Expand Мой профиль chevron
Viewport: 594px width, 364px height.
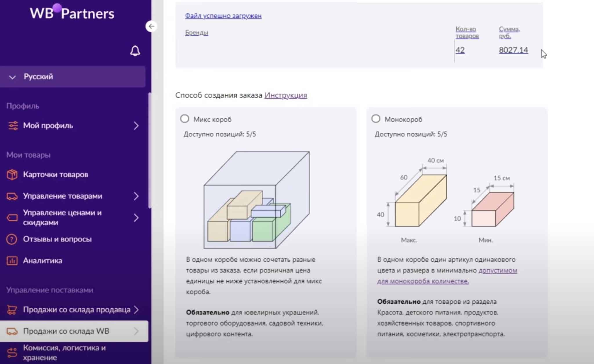136,125
